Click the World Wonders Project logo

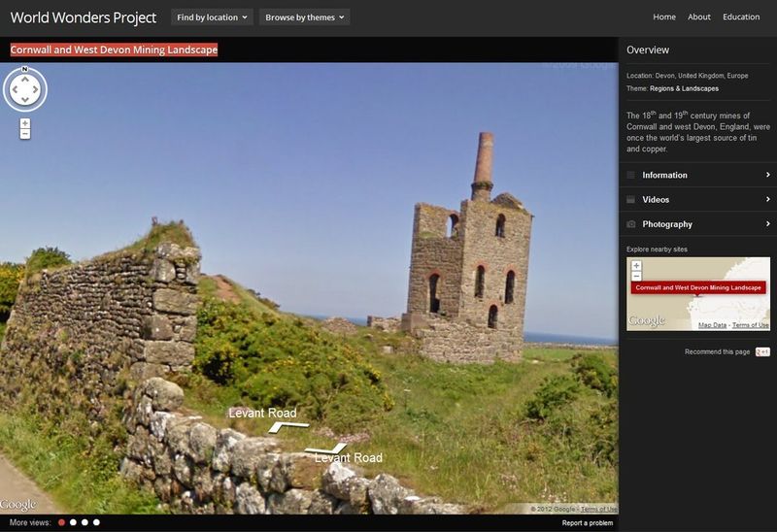pyautogui.click(x=84, y=17)
